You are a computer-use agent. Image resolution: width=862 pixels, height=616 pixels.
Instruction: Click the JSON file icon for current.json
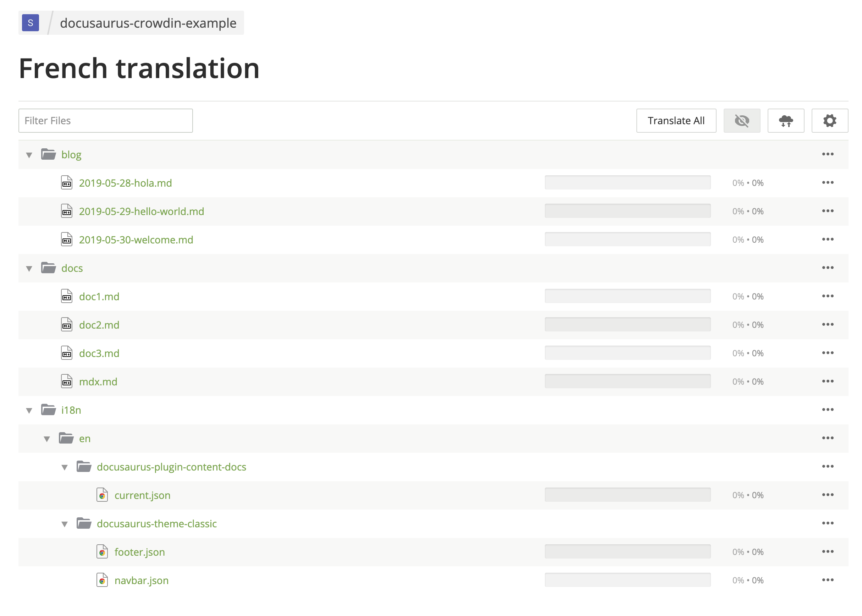[x=101, y=495]
